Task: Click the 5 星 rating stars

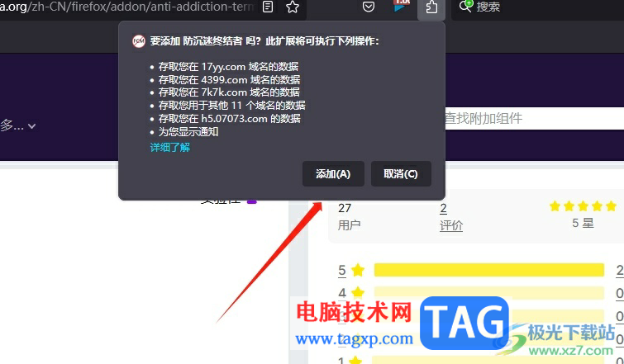Action: (x=583, y=206)
